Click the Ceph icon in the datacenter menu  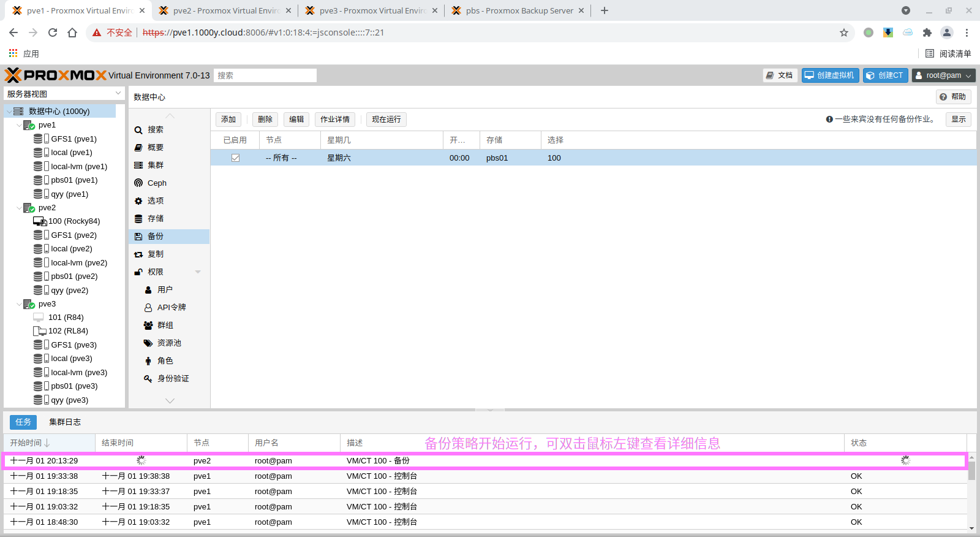138,183
